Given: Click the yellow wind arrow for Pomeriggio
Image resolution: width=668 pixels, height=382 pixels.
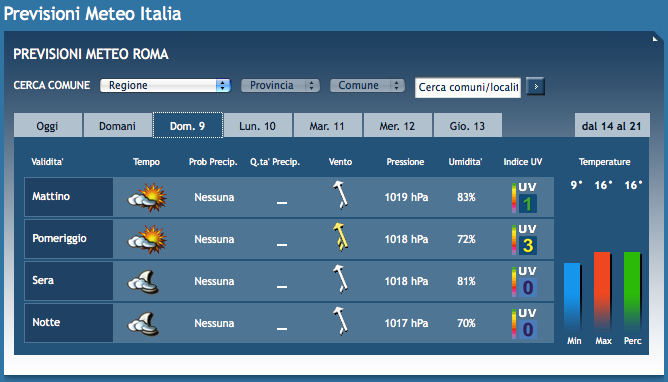Looking at the screenshot, I should click(340, 237).
